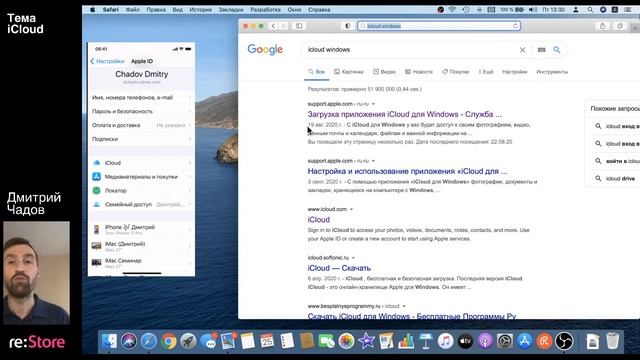Open Photos app in the Dock

[x=346, y=341]
